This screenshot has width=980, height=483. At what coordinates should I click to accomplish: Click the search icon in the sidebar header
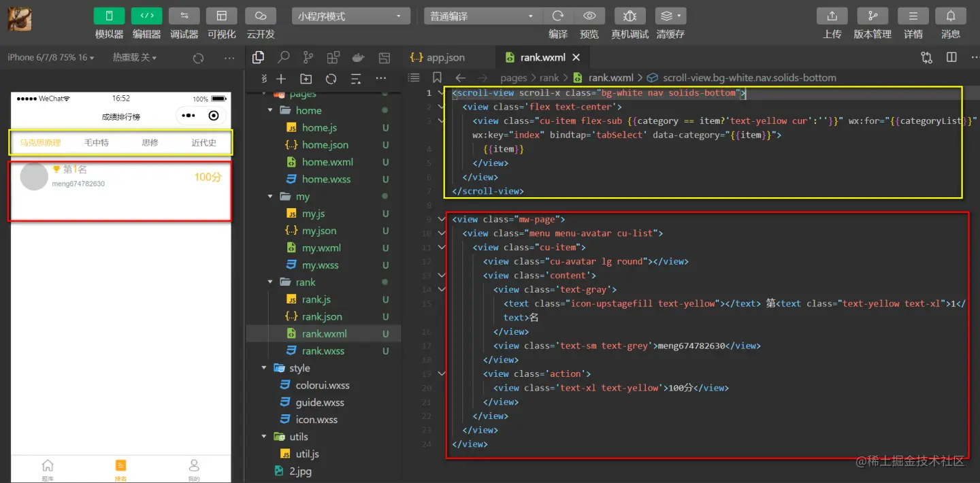coord(283,58)
